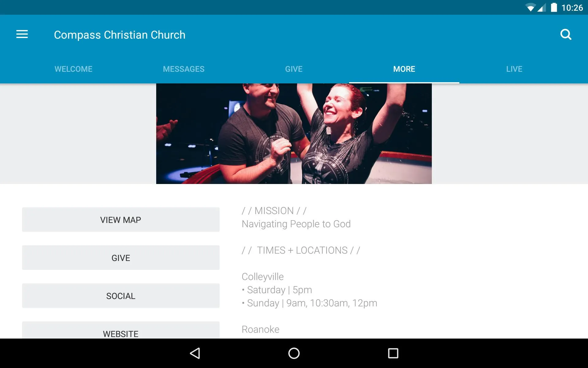Tap the cellular signal icon
The width and height of the screenshot is (588, 368).
tap(542, 8)
